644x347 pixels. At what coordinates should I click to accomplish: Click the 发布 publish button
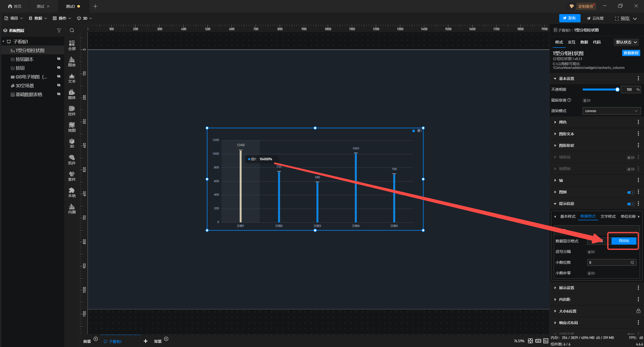[570, 18]
